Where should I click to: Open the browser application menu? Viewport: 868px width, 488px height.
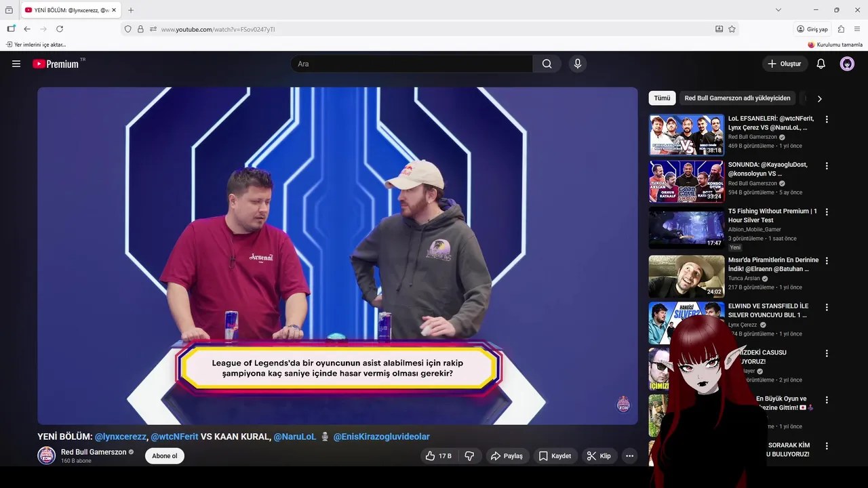857,29
